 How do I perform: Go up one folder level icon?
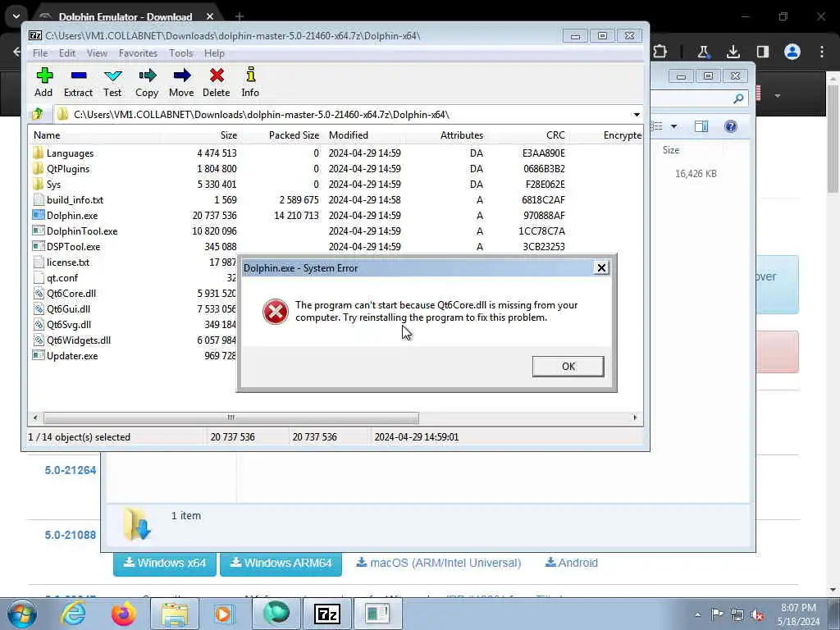pyautogui.click(x=38, y=114)
